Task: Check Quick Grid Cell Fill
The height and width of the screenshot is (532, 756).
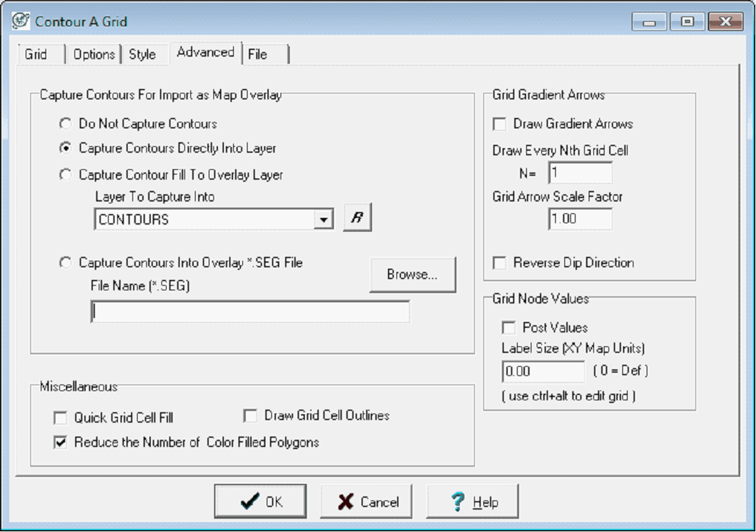Action: [61, 418]
